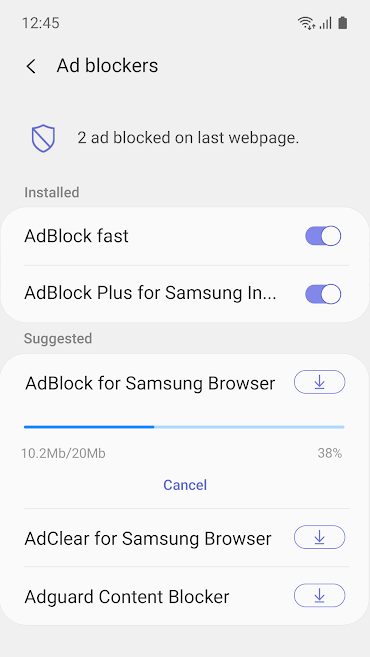Go back using the back arrow
Viewport: 370px width, 657px height.
pos(31,66)
